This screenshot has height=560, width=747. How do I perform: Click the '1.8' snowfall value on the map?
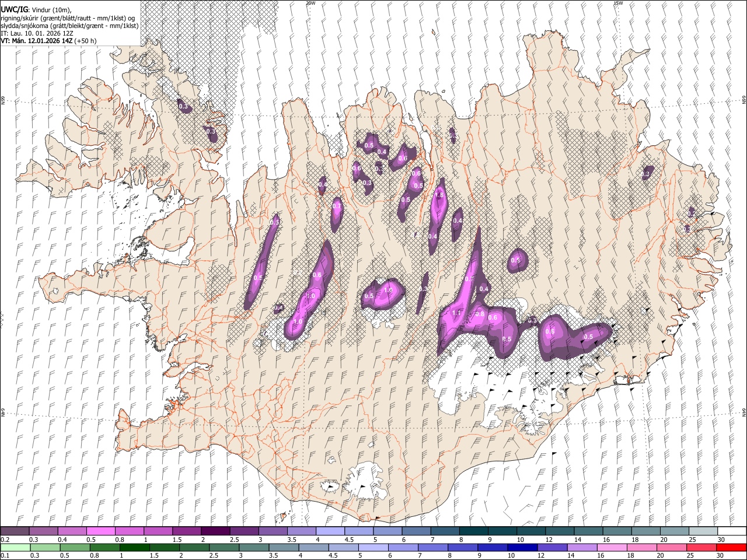click(x=440, y=195)
